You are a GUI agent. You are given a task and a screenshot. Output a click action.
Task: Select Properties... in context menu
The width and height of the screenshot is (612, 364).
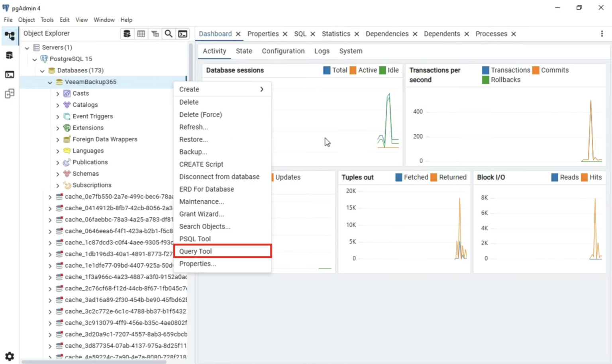pyautogui.click(x=222, y=264)
